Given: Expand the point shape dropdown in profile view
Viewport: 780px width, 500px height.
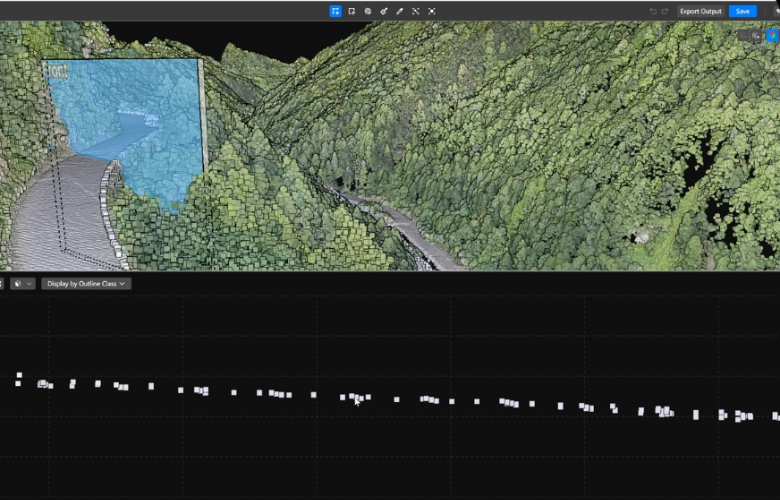Looking at the screenshot, I should pyautogui.click(x=23, y=284).
